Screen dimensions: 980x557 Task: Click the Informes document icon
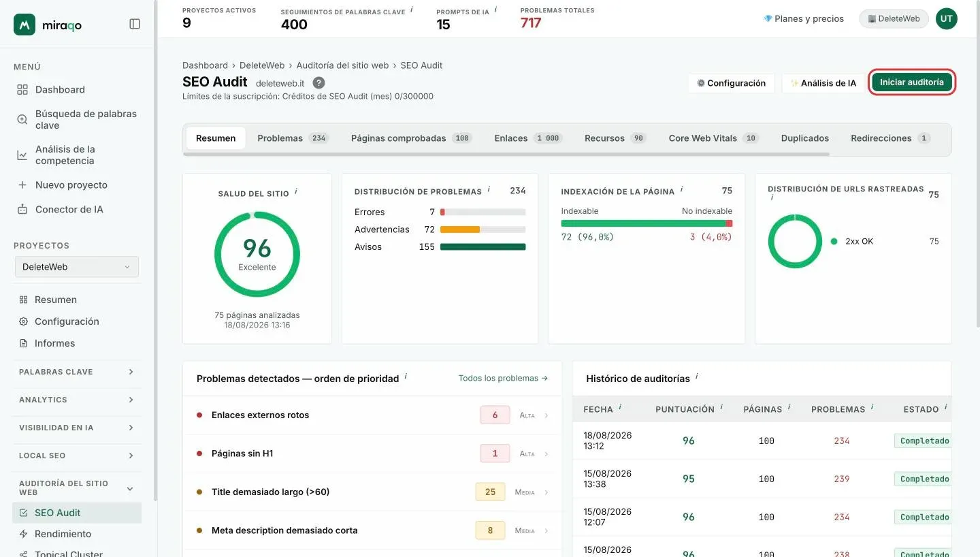tap(23, 343)
